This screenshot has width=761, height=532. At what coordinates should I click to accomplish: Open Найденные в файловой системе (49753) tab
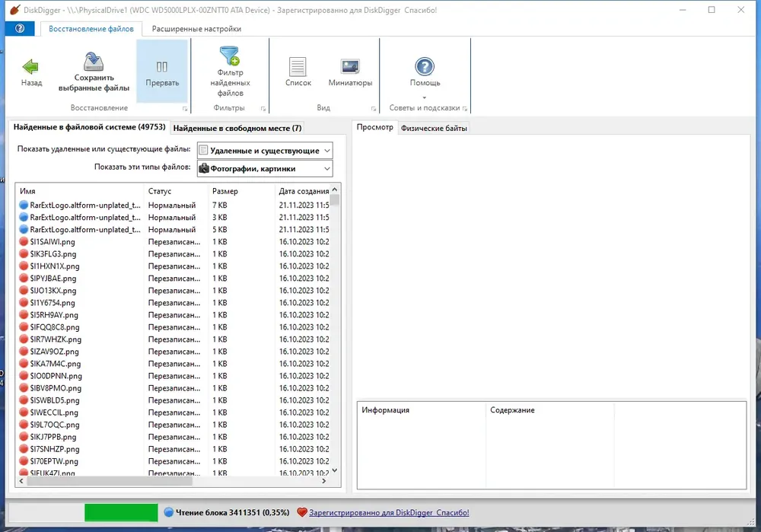(x=89, y=127)
